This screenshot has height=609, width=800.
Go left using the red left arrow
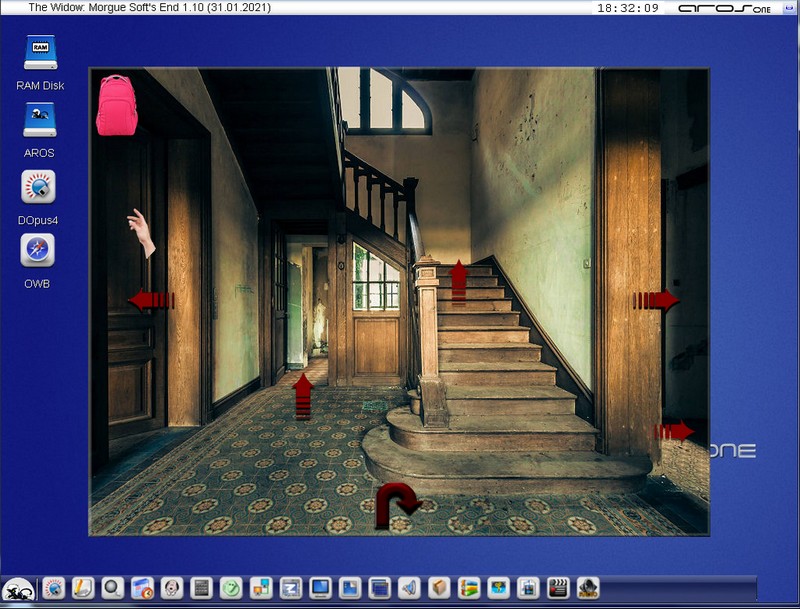pos(151,299)
